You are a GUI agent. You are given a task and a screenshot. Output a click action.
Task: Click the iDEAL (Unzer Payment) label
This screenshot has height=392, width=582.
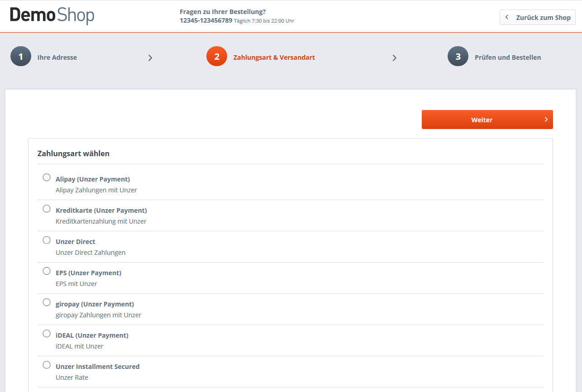pos(92,335)
